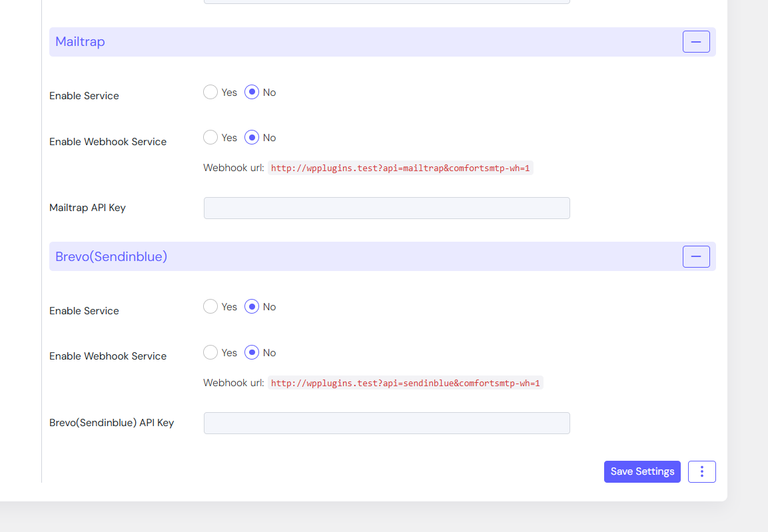Select No for Mailtrap Enable Service
This screenshot has width=768, height=532.
[252, 92]
